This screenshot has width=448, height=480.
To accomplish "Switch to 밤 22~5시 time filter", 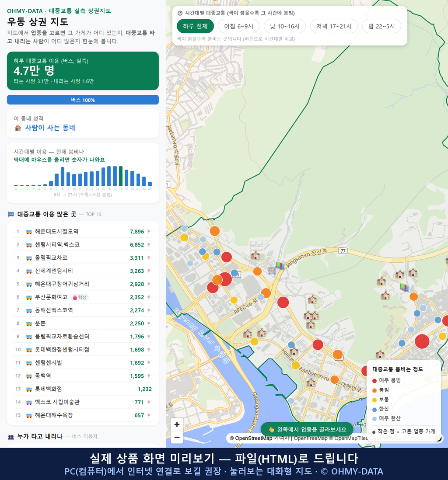I will 381,26.
